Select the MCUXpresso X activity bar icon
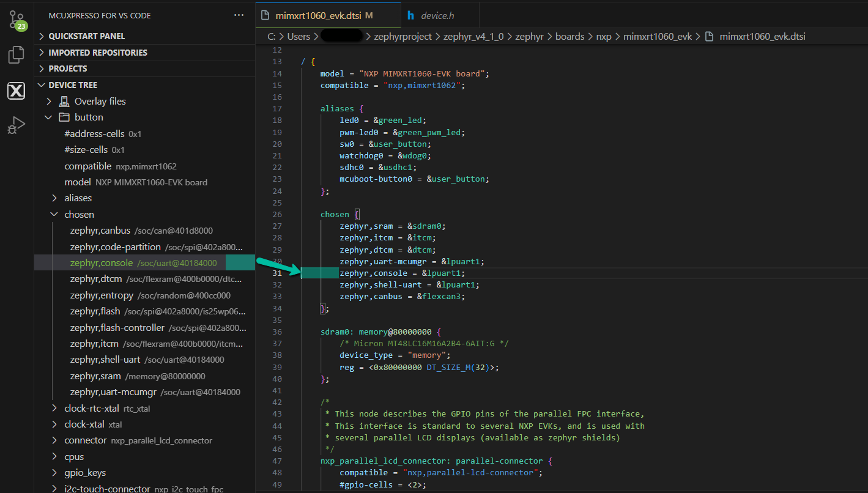Screen dimensions: 868x493 pyautogui.click(x=16, y=91)
